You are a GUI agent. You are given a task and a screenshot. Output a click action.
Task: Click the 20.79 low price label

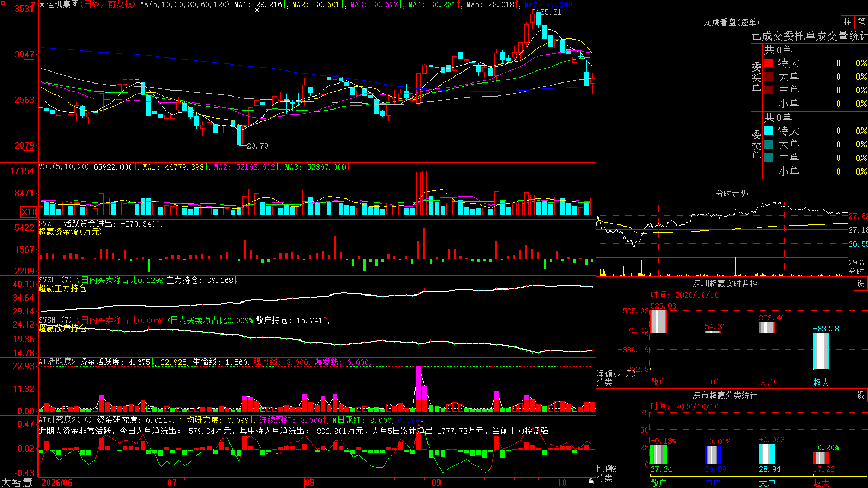(x=258, y=146)
